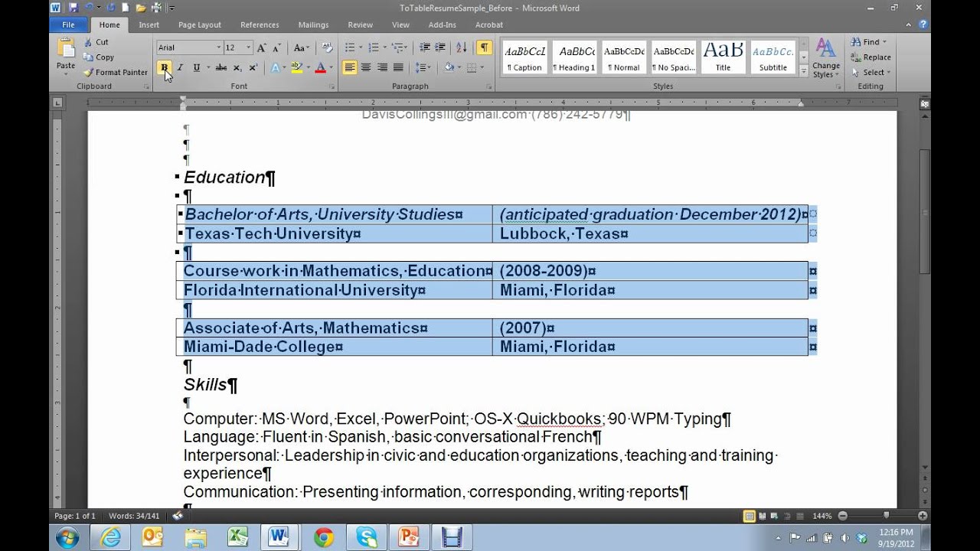Viewport: 980px width, 551px height.
Task: Toggle Show/Hide paragraph marks
Action: point(484,47)
